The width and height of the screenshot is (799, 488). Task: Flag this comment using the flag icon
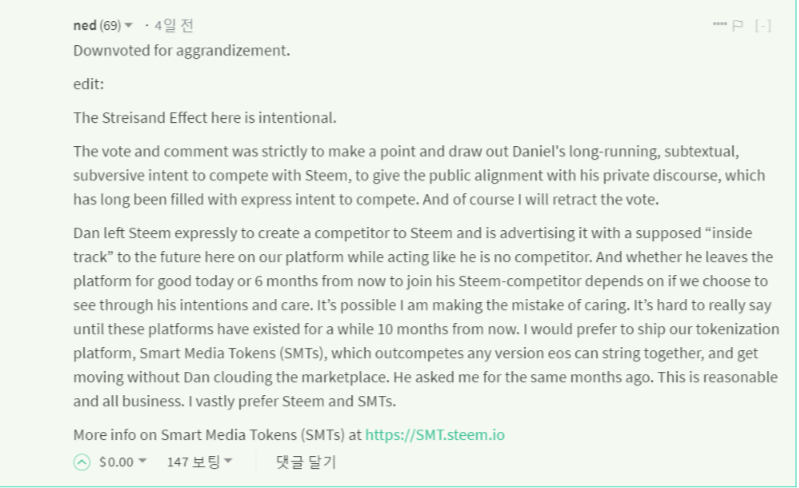pos(737,25)
